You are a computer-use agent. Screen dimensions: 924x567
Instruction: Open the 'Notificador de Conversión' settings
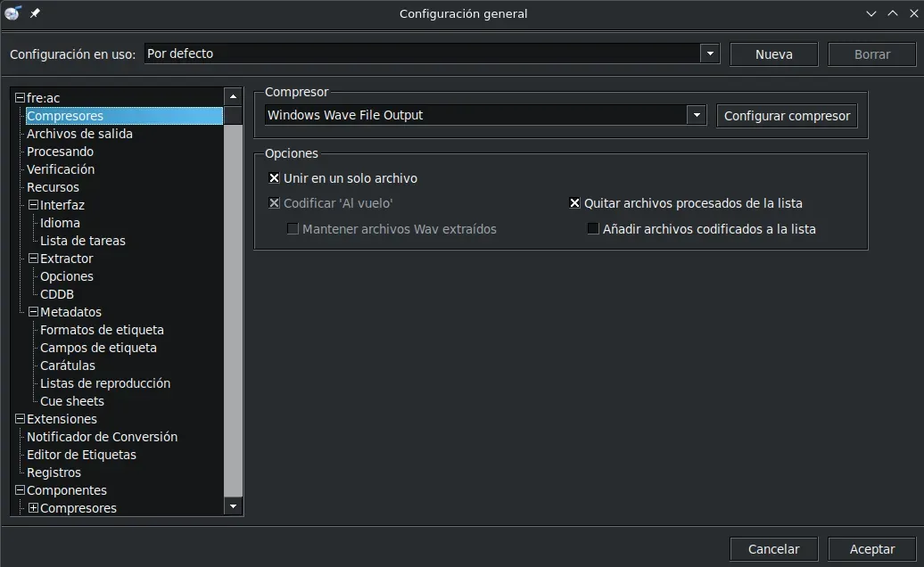click(102, 436)
